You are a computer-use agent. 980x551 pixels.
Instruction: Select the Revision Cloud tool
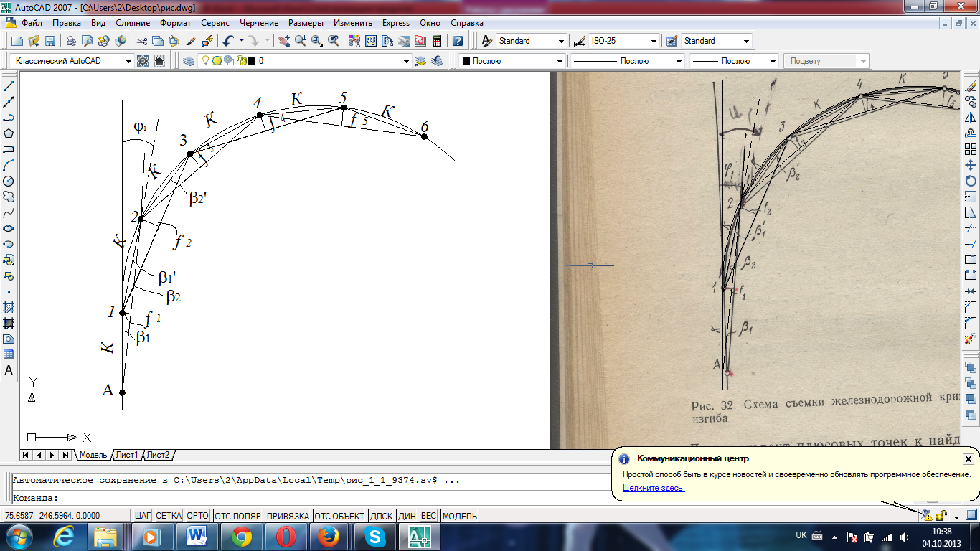click(x=9, y=197)
